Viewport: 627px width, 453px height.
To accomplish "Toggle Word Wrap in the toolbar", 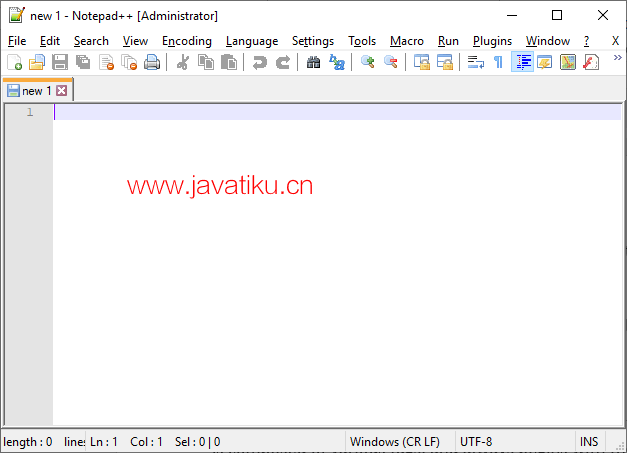I will coord(476,62).
